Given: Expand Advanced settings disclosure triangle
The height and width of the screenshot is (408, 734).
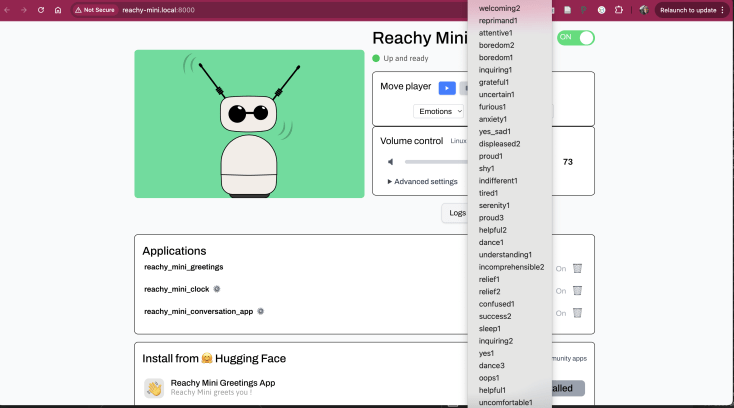Looking at the screenshot, I should click(x=390, y=181).
